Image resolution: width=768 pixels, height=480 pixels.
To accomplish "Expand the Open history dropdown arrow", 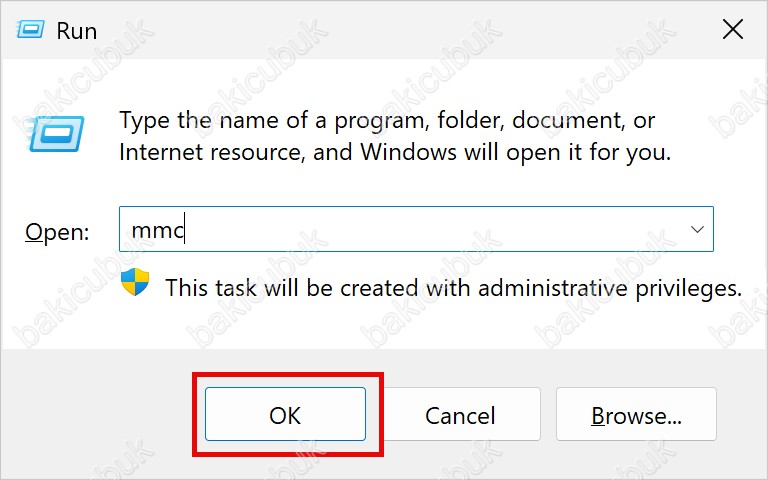I will (x=697, y=229).
